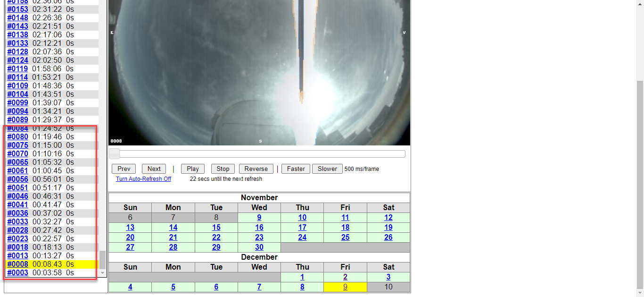Open frame #0003 in the list

[18, 272]
